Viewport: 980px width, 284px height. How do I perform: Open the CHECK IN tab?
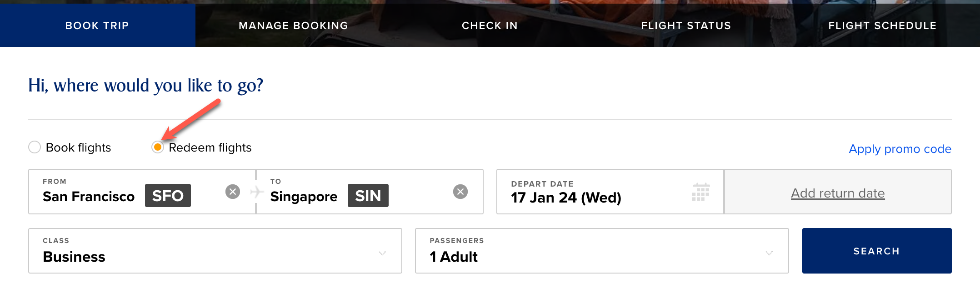(x=490, y=25)
